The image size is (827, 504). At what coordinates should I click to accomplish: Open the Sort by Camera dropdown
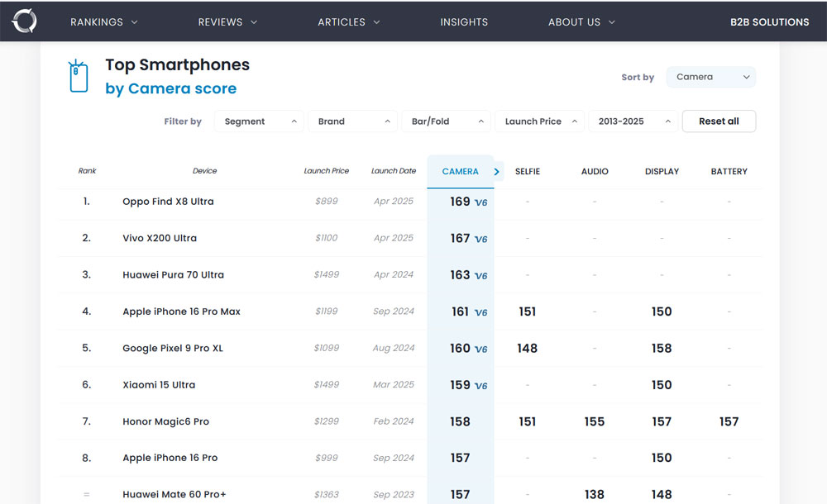pyautogui.click(x=710, y=77)
